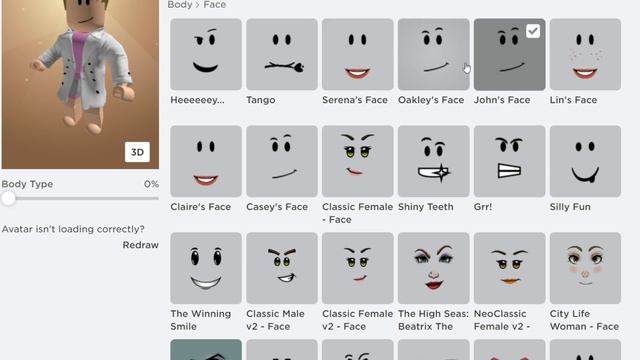Equip Oakley's Face
Viewport: 640px width, 360px height.
coord(433,54)
